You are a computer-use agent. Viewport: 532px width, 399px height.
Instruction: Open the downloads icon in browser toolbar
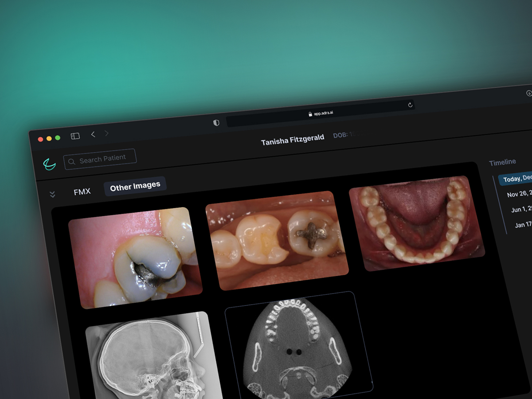[529, 93]
